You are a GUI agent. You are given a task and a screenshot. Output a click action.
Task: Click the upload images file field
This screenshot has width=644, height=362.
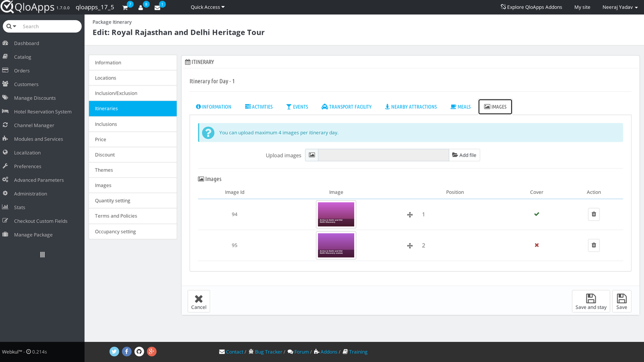pyautogui.click(x=384, y=155)
